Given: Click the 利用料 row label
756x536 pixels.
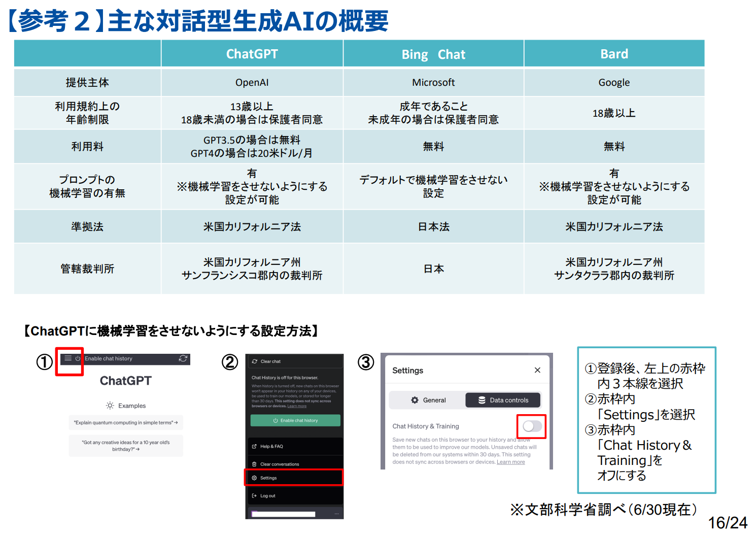Looking at the screenshot, I should pyautogui.click(x=87, y=146).
